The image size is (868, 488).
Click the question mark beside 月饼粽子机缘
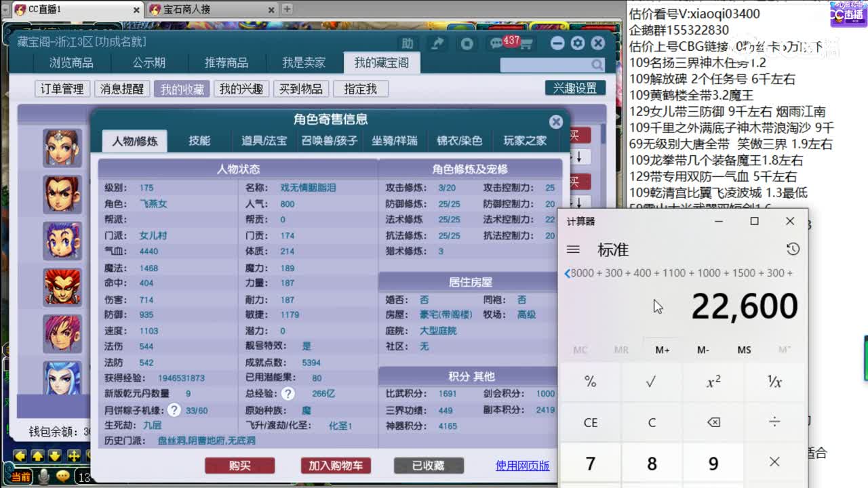(174, 409)
